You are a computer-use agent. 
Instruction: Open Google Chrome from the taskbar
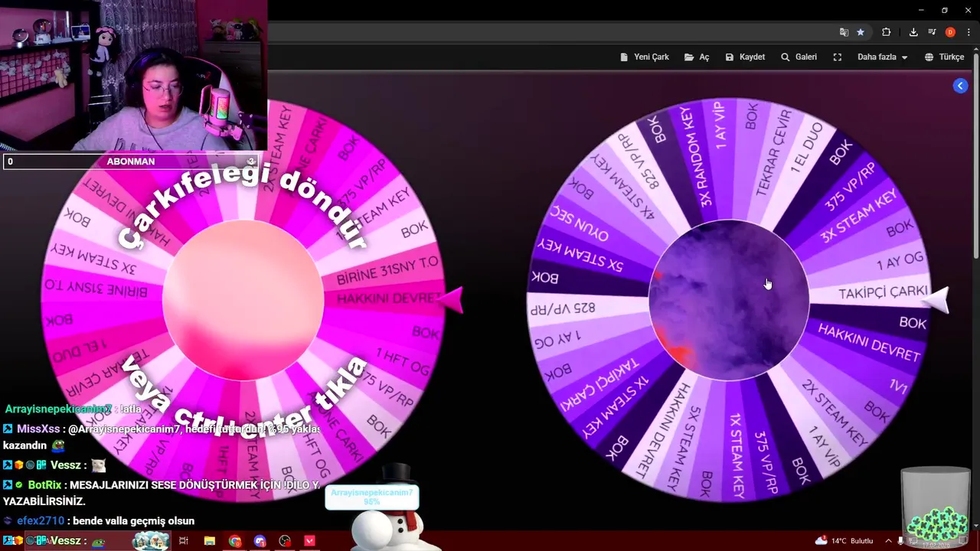click(235, 541)
